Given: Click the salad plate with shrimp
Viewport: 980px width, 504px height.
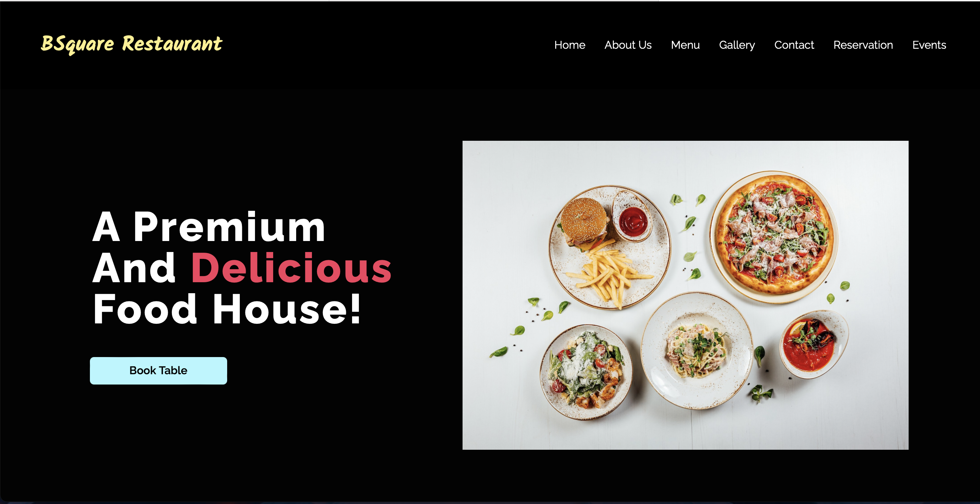Looking at the screenshot, I should [586, 372].
